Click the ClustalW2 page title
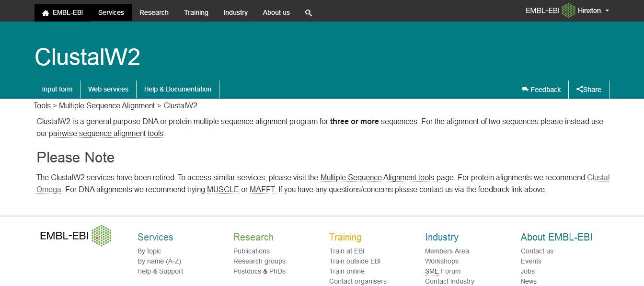Image resolution: width=644 pixels, height=286 pixels. coord(87,57)
